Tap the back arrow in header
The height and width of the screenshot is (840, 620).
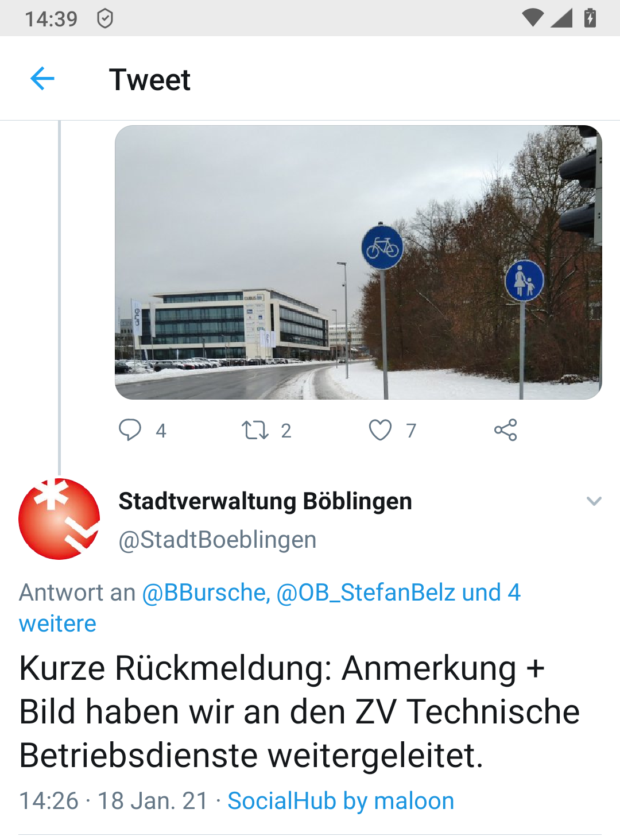coord(42,79)
